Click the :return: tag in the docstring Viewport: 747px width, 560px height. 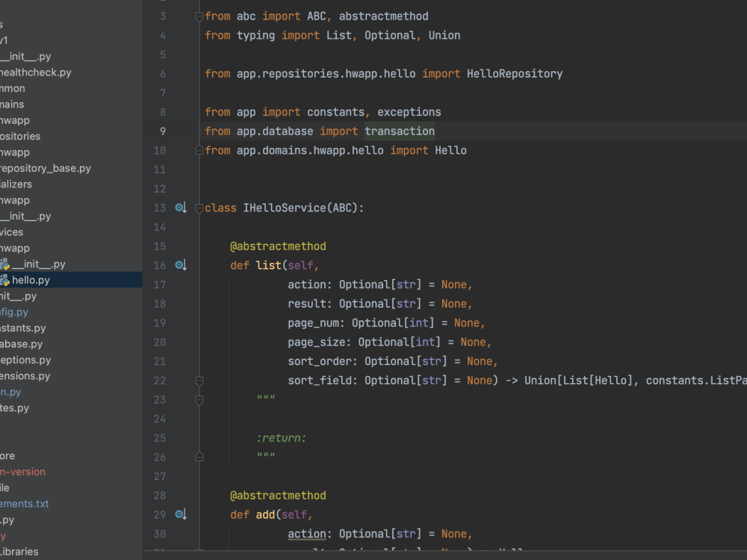[x=281, y=438]
